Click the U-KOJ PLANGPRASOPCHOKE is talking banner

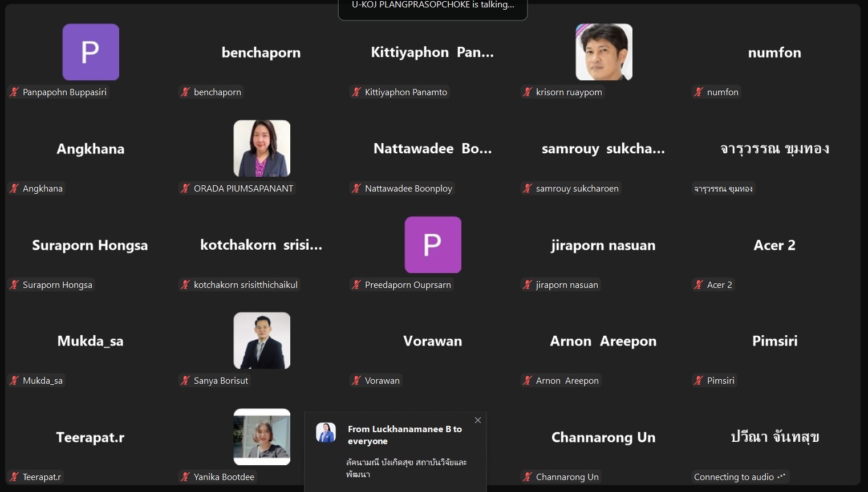[433, 8]
